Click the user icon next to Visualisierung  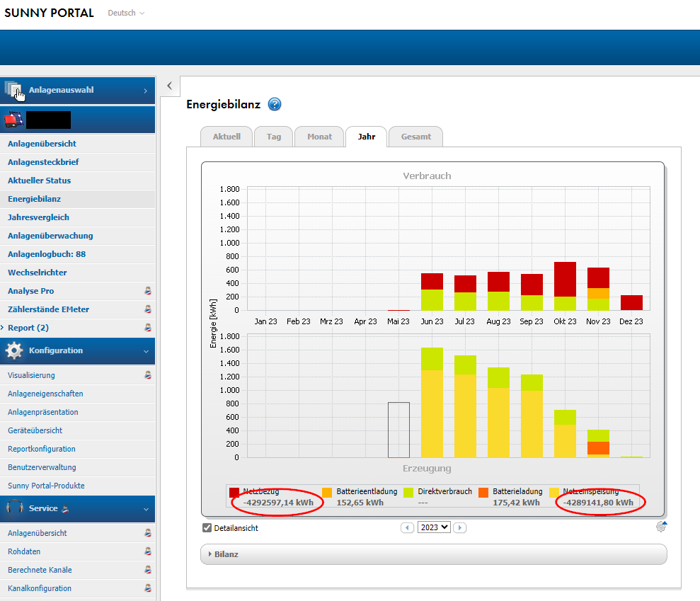click(148, 375)
